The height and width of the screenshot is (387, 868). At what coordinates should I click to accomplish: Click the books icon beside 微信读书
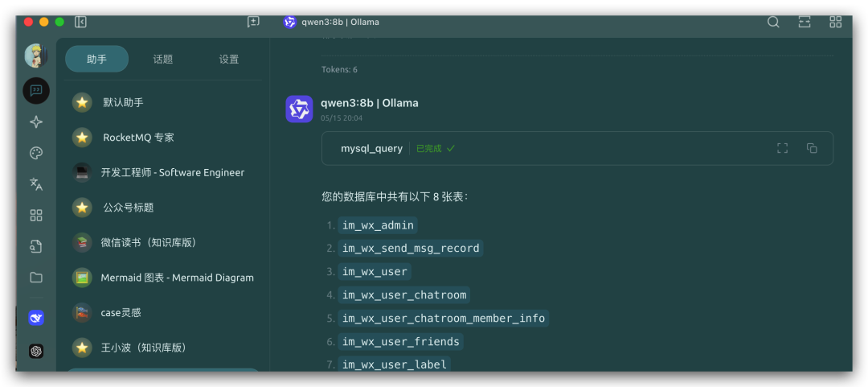tap(82, 242)
